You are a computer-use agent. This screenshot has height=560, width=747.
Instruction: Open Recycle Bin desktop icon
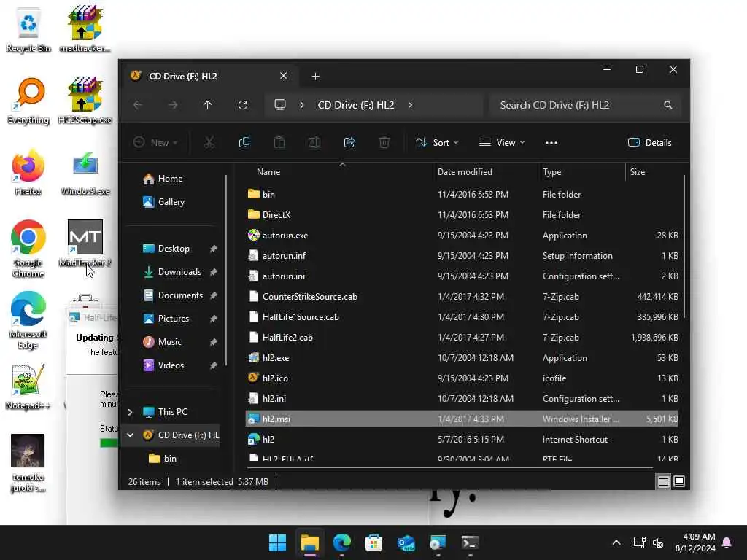(x=28, y=30)
